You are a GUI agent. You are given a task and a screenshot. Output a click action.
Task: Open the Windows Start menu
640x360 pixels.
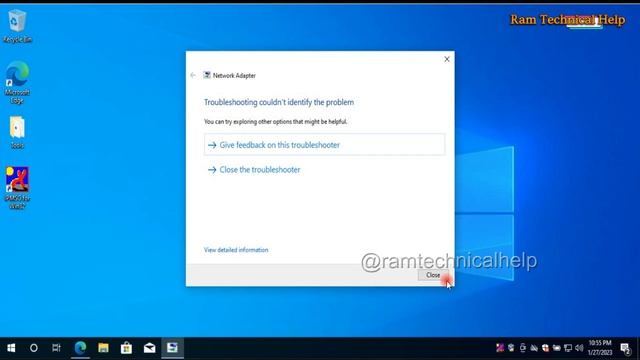[x=11, y=348]
